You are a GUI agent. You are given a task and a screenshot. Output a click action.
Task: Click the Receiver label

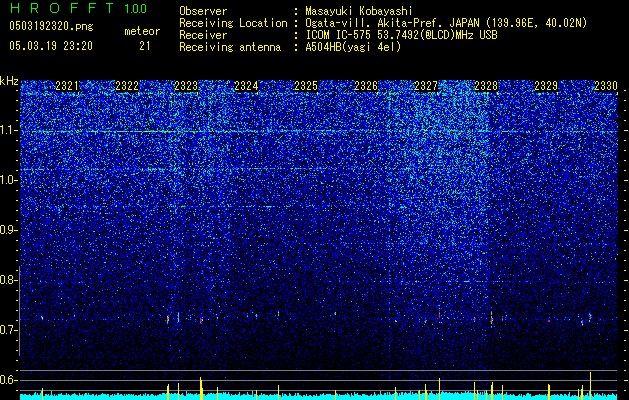coord(203,35)
